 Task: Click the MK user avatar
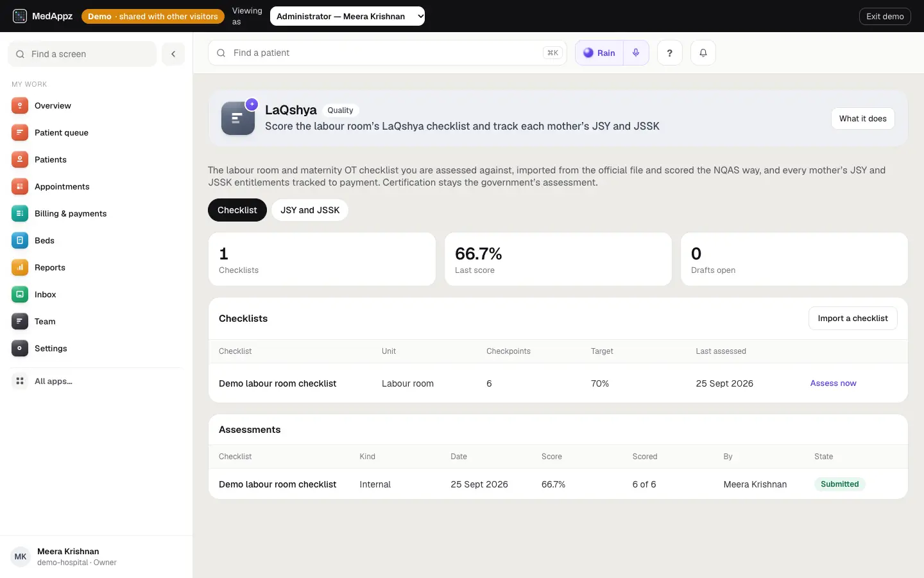point(21,557)
